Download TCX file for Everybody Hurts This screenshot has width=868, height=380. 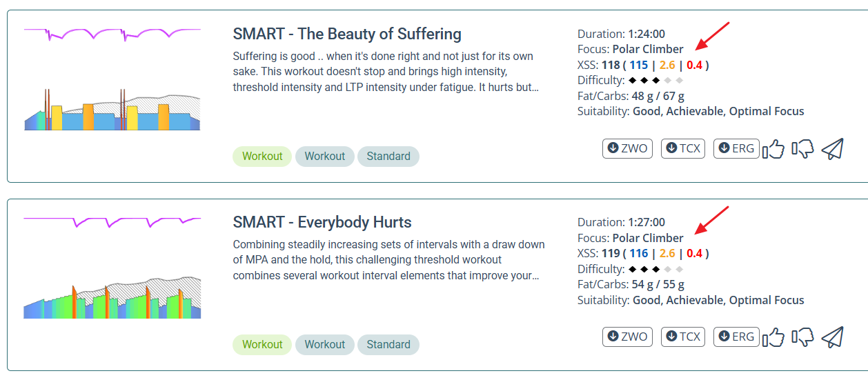click(682, 337)
